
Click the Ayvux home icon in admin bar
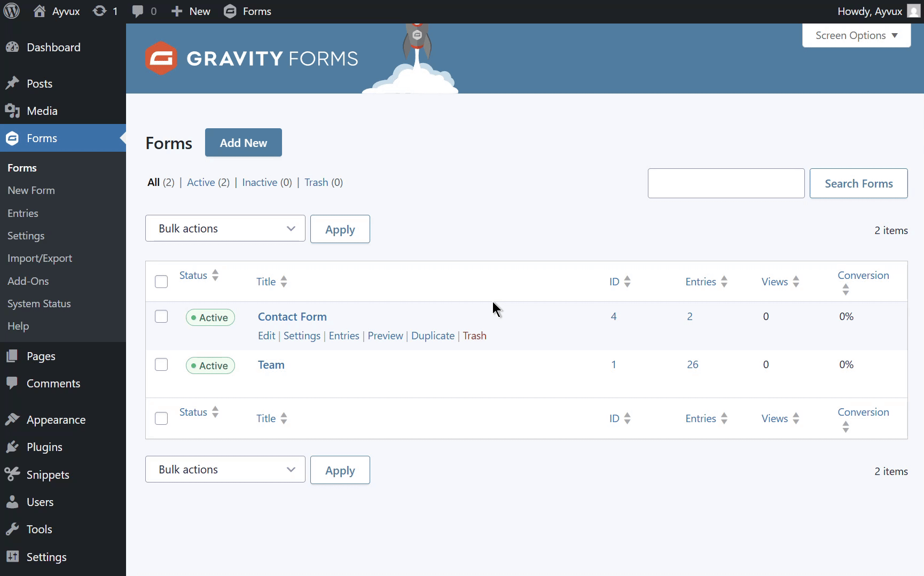click(x=39, y=11)
